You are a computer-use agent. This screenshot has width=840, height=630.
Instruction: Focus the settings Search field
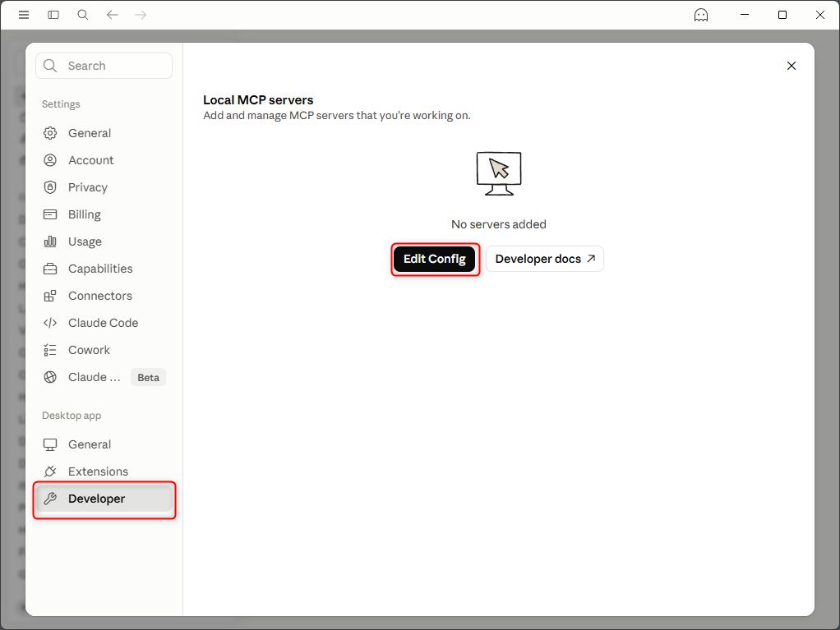[104, 66]
